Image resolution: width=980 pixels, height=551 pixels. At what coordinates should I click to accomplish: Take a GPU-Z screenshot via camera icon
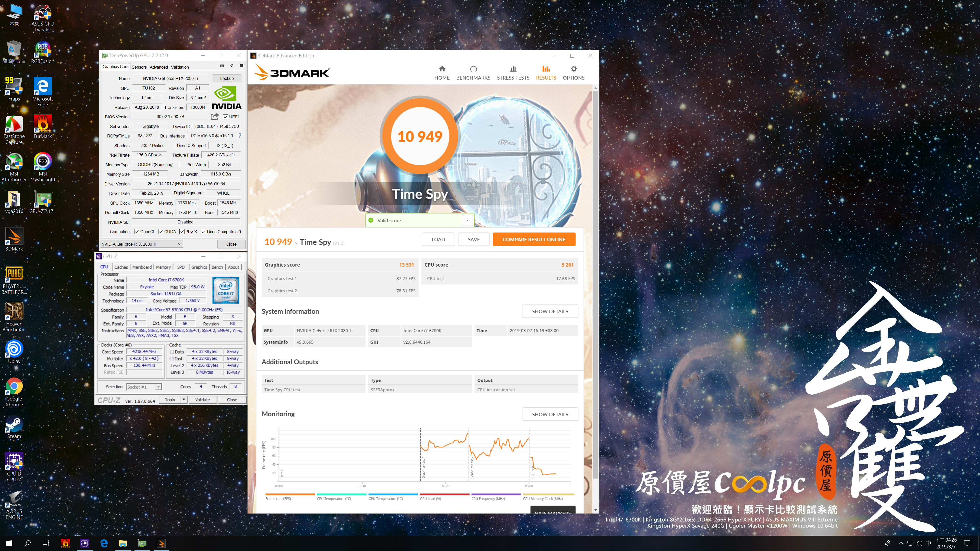(222, 66)
